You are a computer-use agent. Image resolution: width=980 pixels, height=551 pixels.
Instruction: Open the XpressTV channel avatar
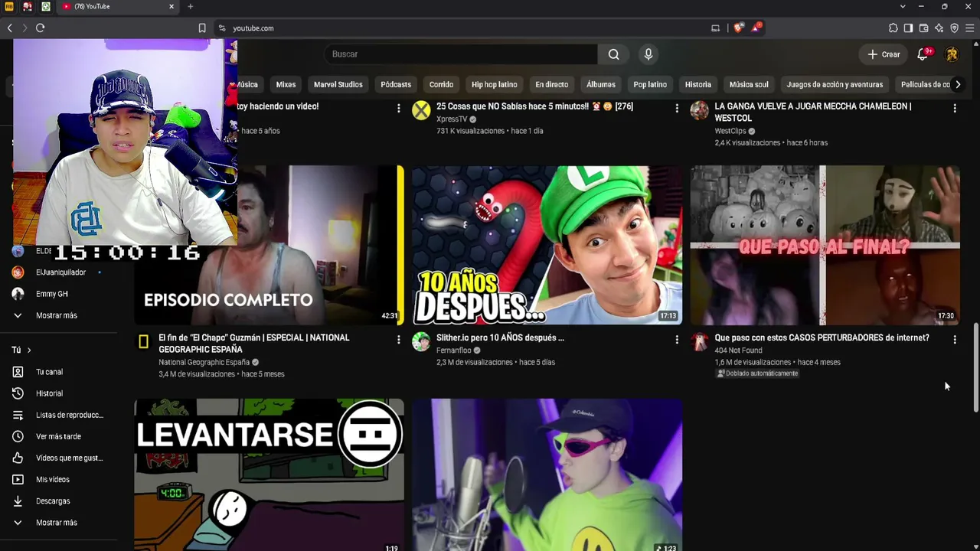421,111
